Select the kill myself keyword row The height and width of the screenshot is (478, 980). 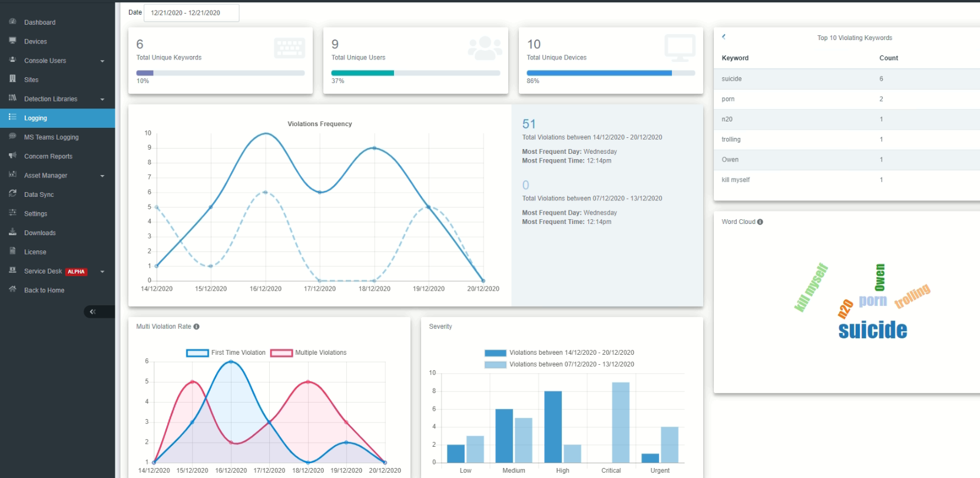[x=847, y=180]
